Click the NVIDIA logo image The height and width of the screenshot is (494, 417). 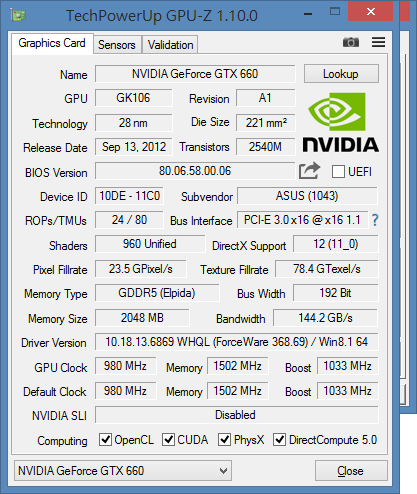click(340, 123)
